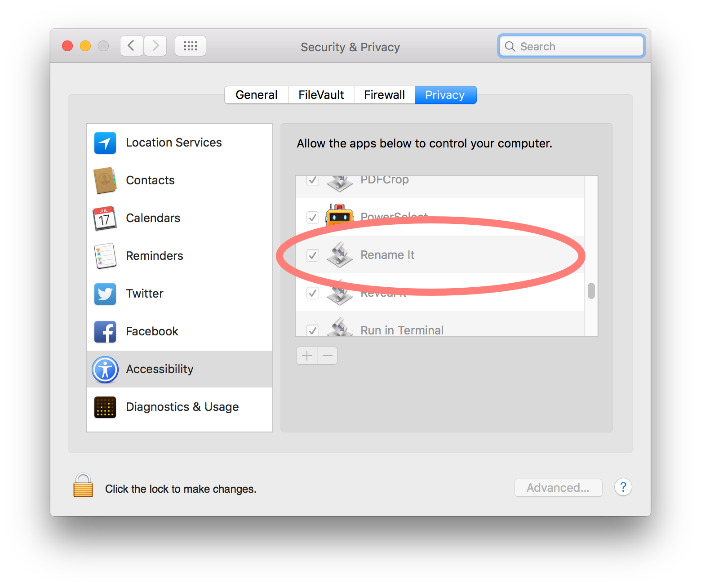Select the Calendars icon in sidebar
The image size is (701, 588).
(x=105, y=218)
